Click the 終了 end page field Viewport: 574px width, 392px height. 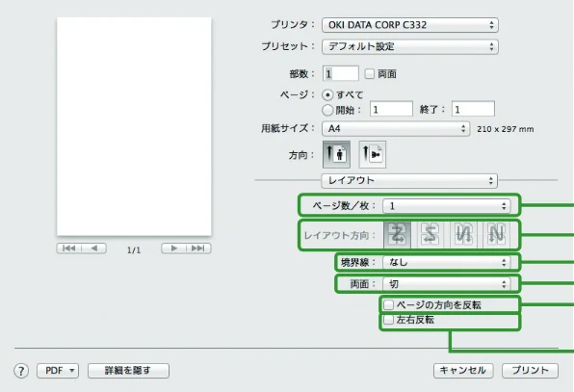click(x=473, y=109)
